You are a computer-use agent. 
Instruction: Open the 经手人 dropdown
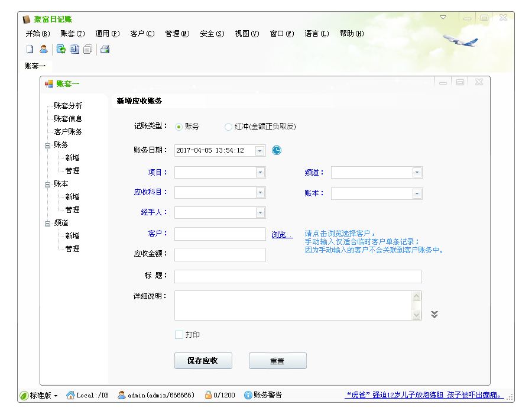coord(260,213)
